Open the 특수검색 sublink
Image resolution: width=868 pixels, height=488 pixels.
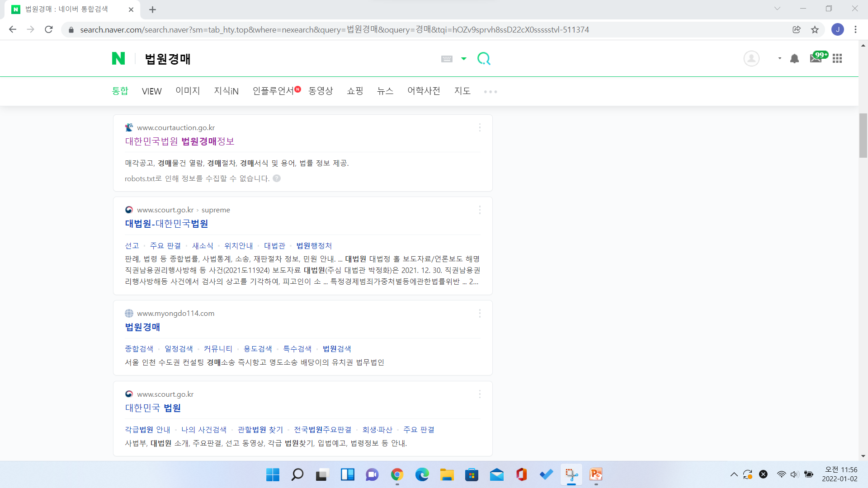click(297, 349)
